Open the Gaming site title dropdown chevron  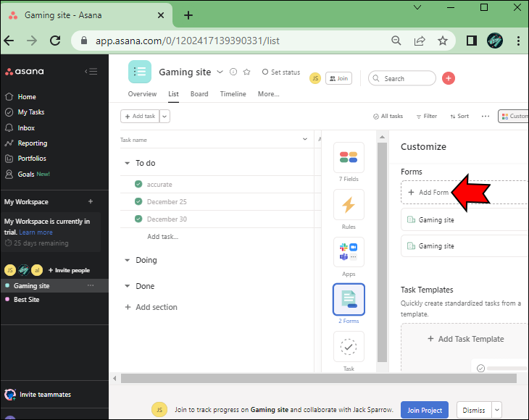tap(220, 72)
